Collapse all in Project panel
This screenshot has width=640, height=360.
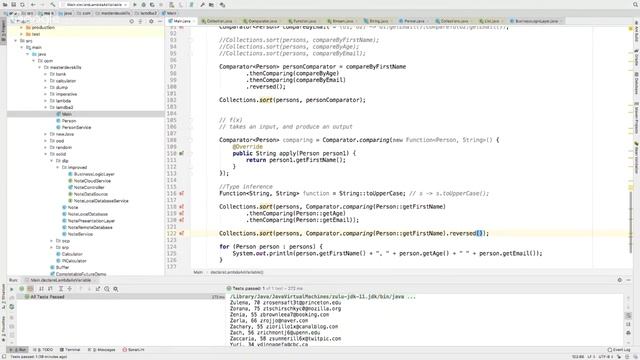(140, 21)
